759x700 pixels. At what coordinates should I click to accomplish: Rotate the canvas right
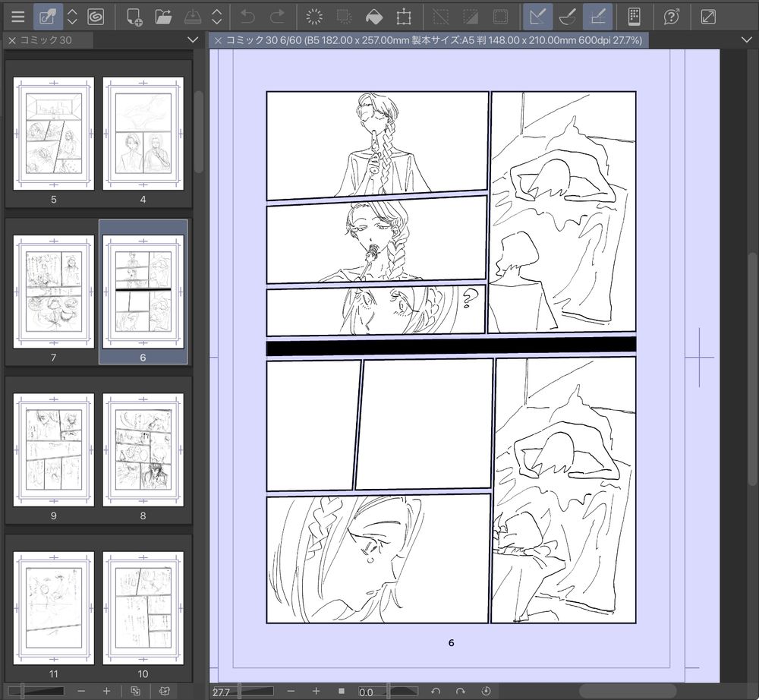pos(461,692)
